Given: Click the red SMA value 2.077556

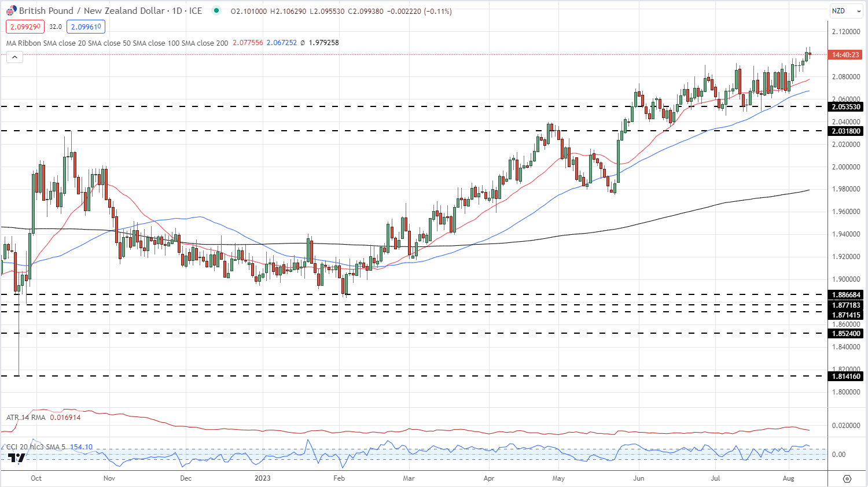Looking at the screenshot, I should click(x=248, y=43).
